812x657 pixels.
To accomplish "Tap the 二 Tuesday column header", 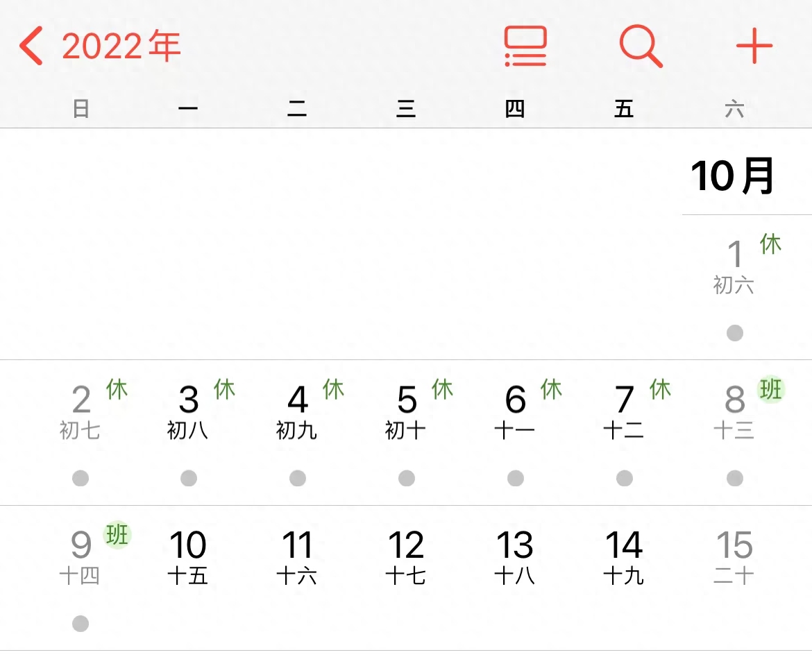I will [x=297, y=109].
